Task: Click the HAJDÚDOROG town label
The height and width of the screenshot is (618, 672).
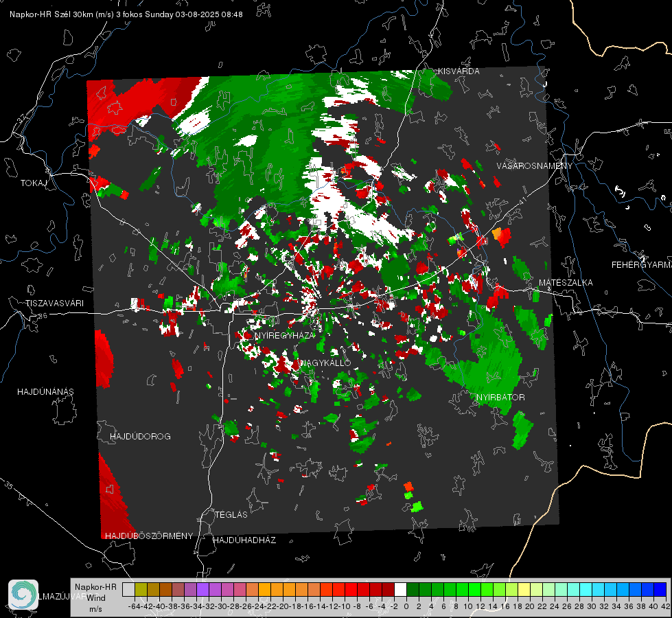Action: click(x=140, y=437)
